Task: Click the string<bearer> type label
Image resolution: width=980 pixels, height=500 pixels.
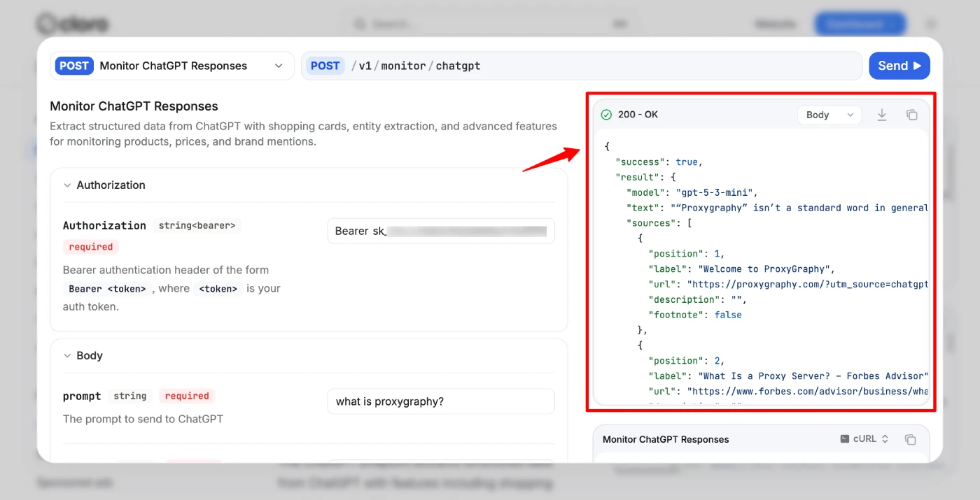Action: (197, 225)
